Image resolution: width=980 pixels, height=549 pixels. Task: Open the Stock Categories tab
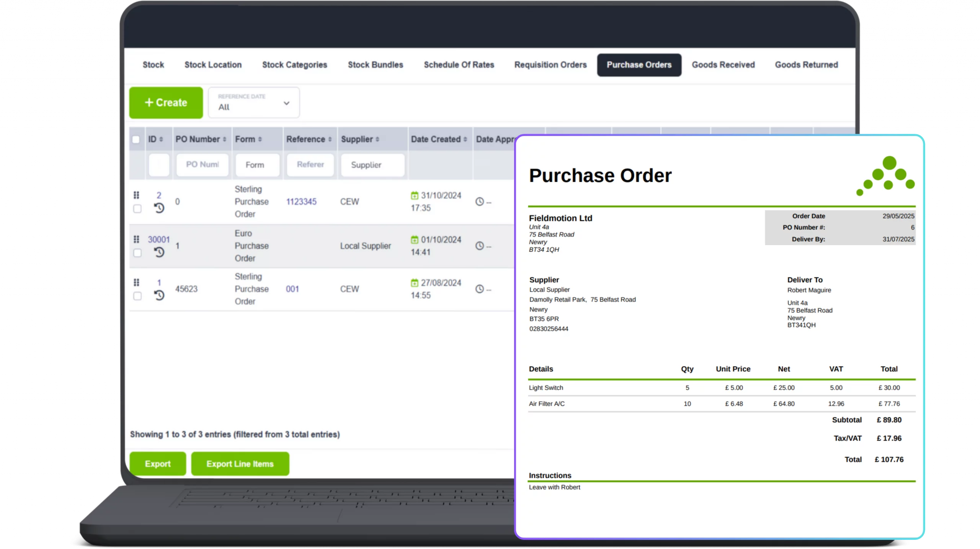[x=294, y=65]
